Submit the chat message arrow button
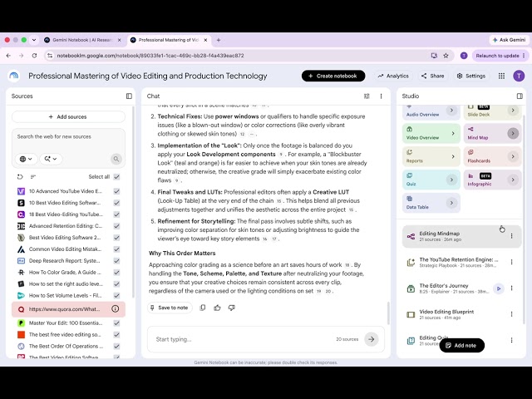 click(x=372, y=339)
